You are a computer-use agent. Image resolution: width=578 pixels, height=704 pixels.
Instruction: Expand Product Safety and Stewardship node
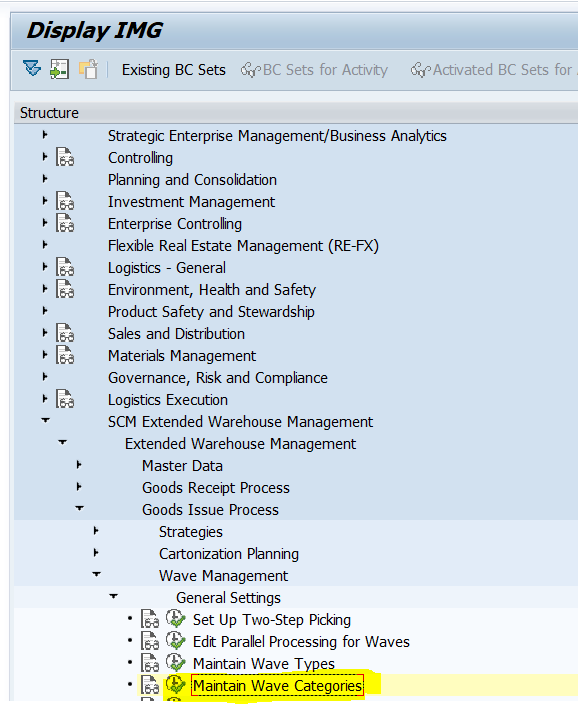click(44, 310)
